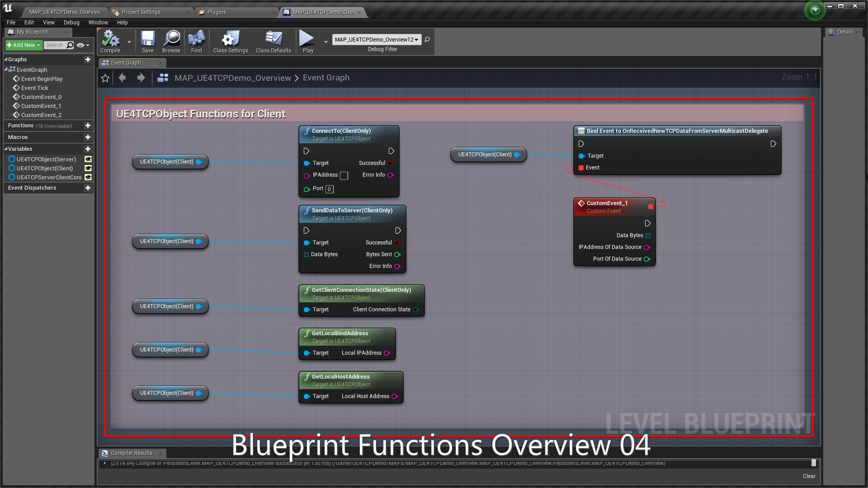The width and height of the screenshot is (868, 488).
Task: Toggle visibility of UE4TCPObject(Server) variable
Action: pos(88,159)
